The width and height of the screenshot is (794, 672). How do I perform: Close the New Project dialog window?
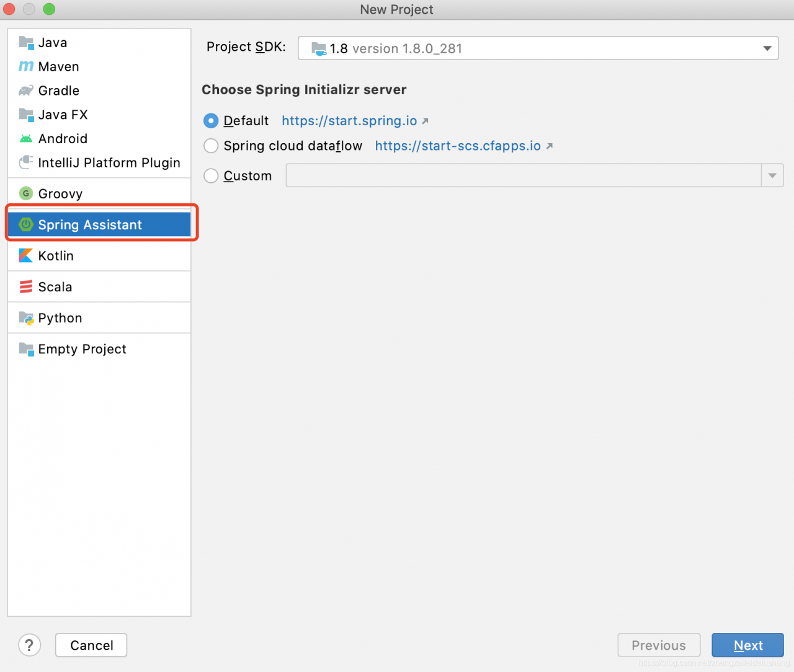coord(9,9)
